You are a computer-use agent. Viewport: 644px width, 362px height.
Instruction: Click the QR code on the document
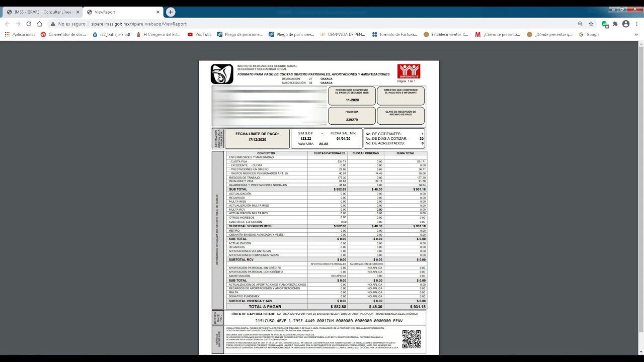pos(411,339)
